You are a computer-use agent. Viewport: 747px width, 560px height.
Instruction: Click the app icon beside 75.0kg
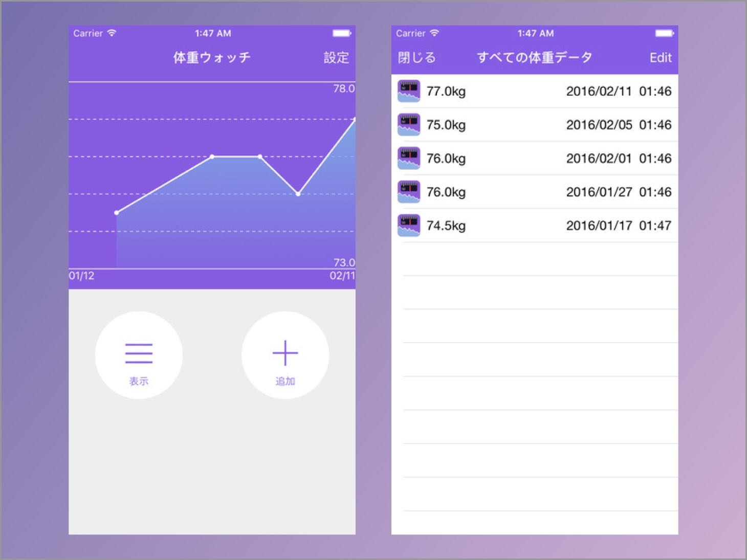409,125
